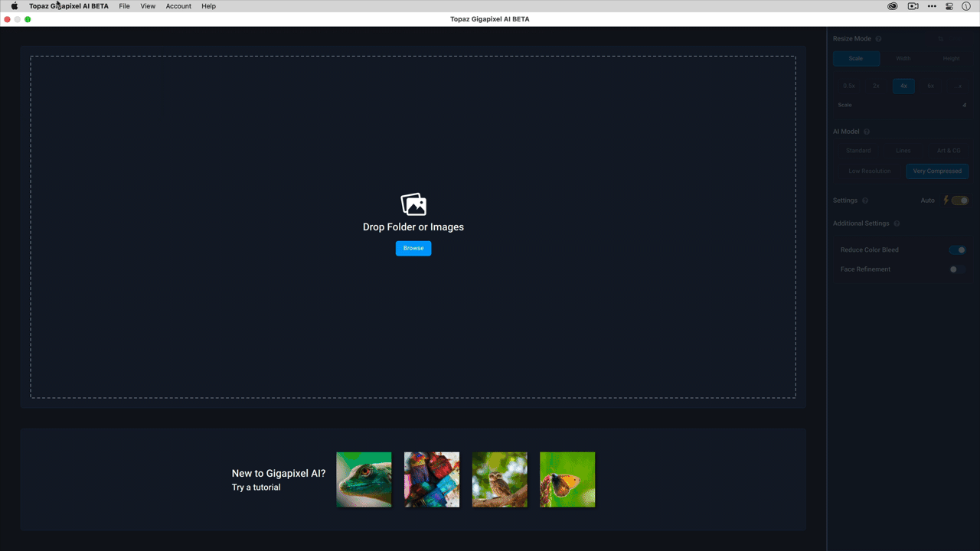Disable the Reduce Color Bleed switch
This screenshot has width=980, height=551.
click(957, 249)
